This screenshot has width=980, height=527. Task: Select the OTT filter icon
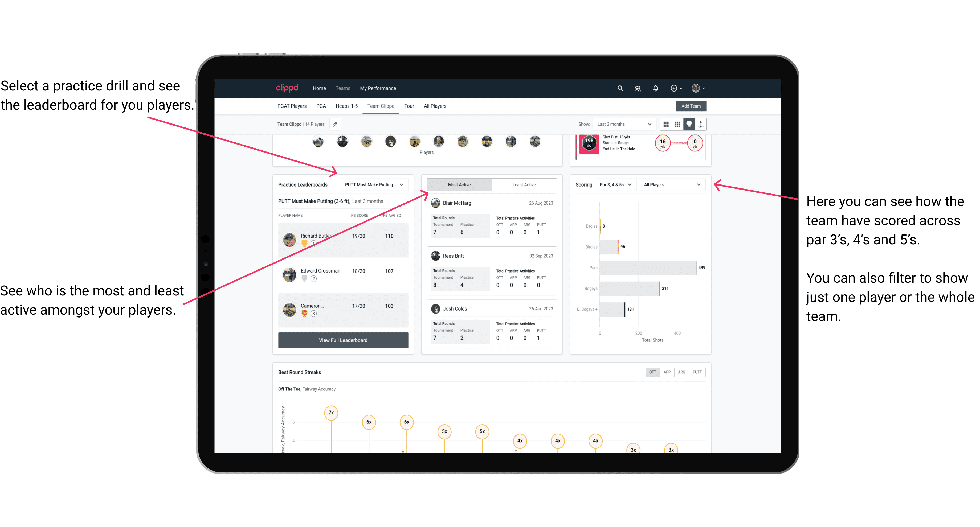click(x=652, y=372)
